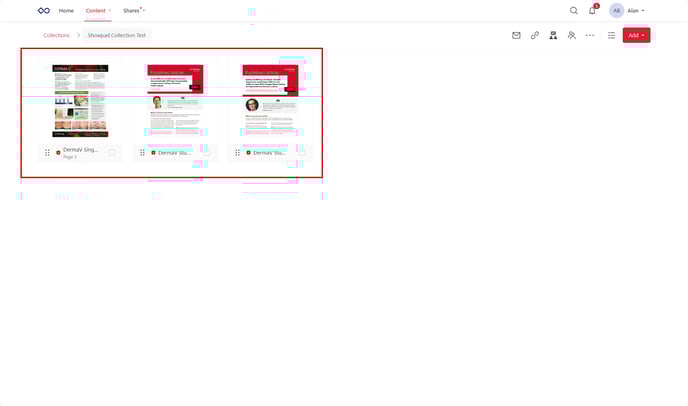Image resolution: width=688 pixels, height=406 pixels.
Task: Open first DermaV document thumbnail
Action: tap(80, 100)
